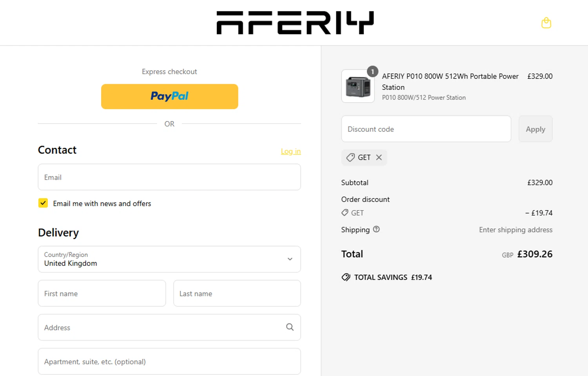Click into the Address field
This screenshot has height=376, width=588.
(x=161, y=327)
